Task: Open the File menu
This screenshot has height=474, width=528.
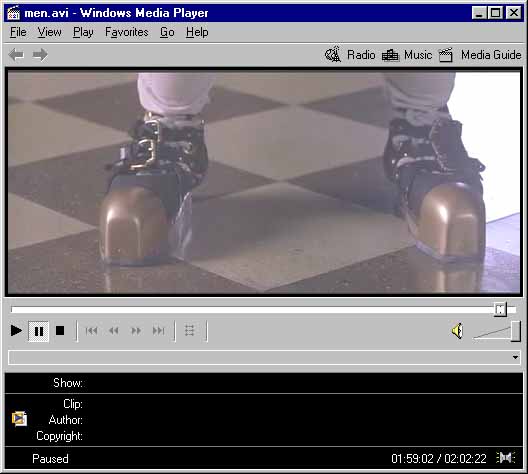Action: [18, 32]
